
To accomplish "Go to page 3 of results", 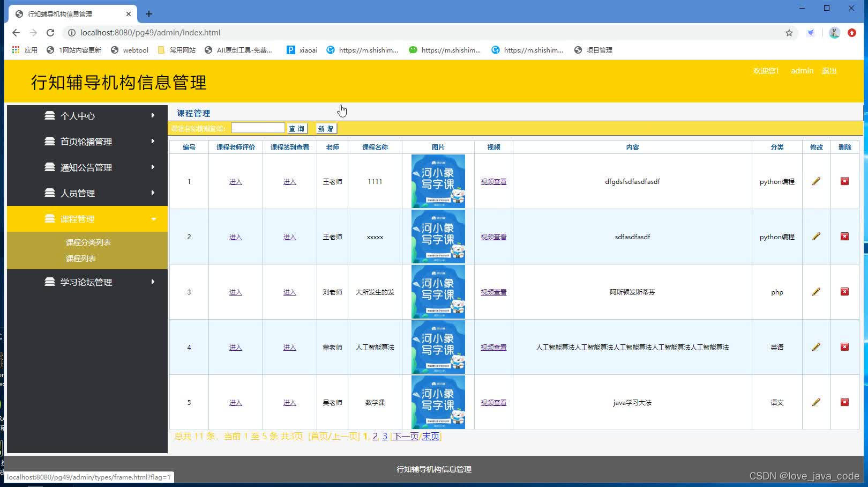I will [385, 437].
